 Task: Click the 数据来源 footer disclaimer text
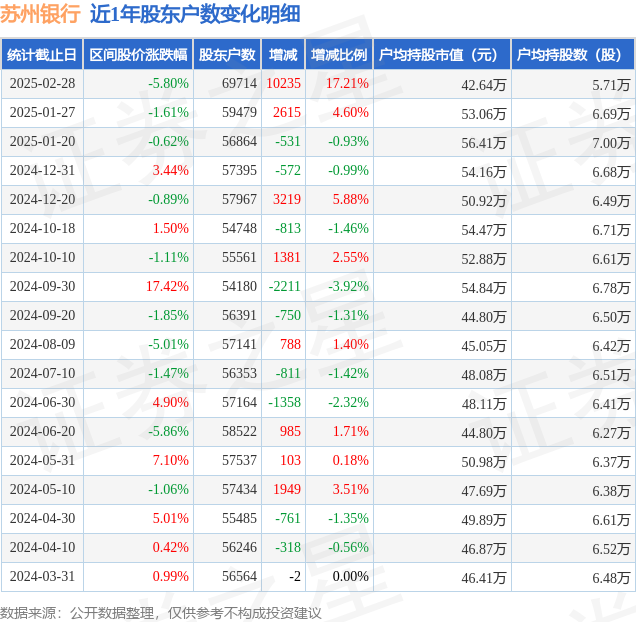161,612
